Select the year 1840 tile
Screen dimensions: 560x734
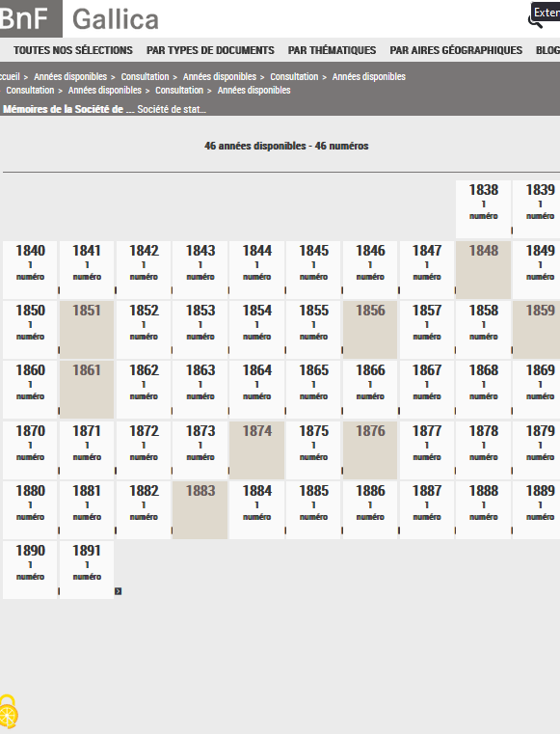pos(30,270)
